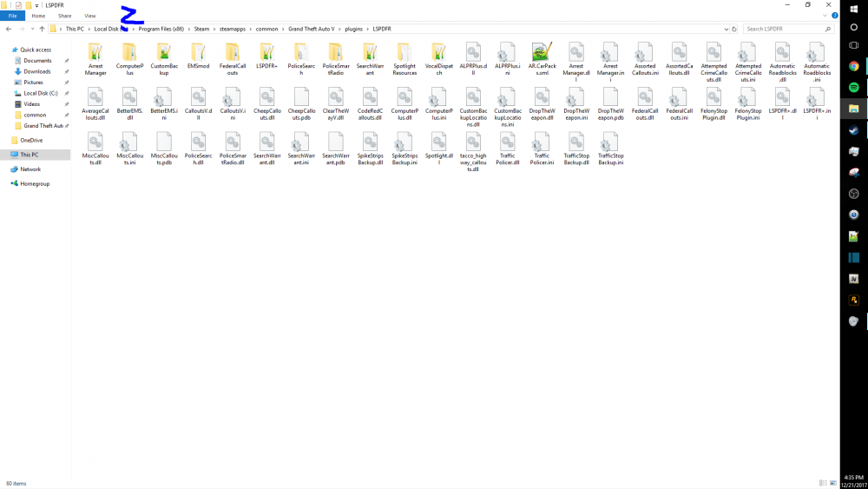The image size is (868, 489).
Task: Select the CalloutsV.dll file
Action: 198,104
